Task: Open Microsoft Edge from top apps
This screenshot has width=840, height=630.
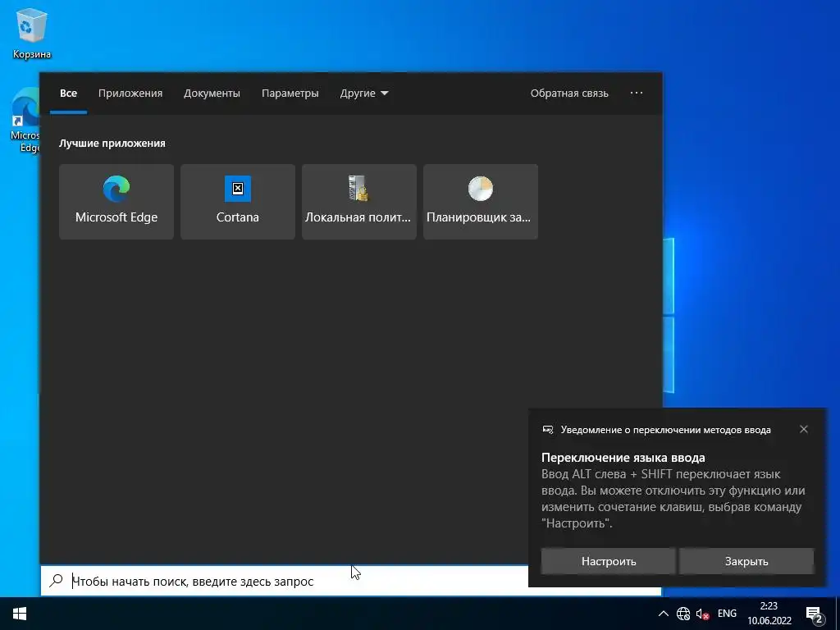Action: 116,202
